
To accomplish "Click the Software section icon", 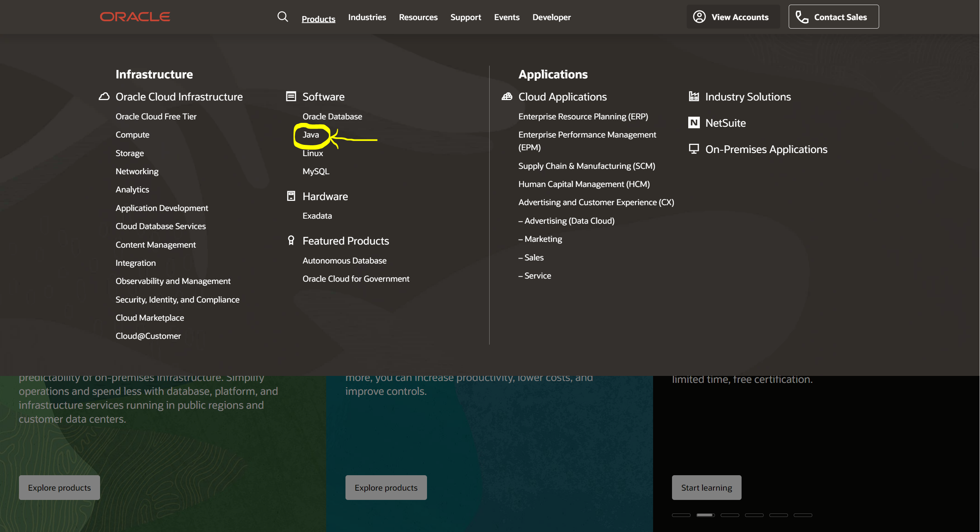I will (x=291, y=96).
